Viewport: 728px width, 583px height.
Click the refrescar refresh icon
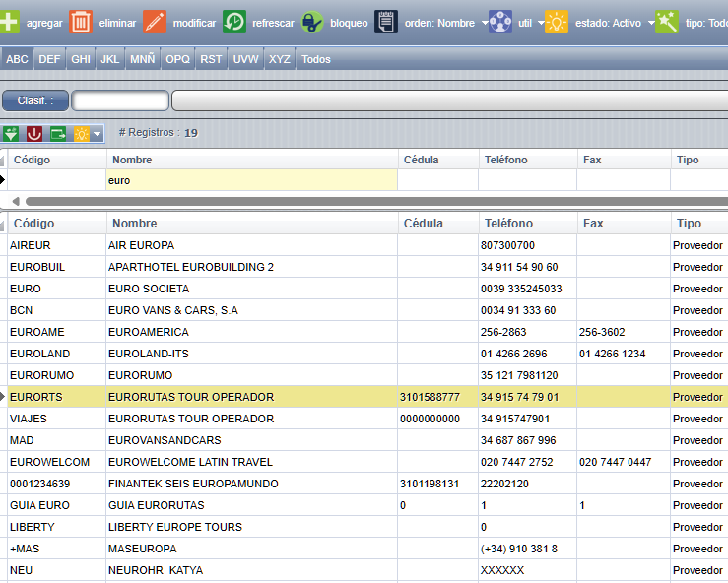tap(234, 22)
